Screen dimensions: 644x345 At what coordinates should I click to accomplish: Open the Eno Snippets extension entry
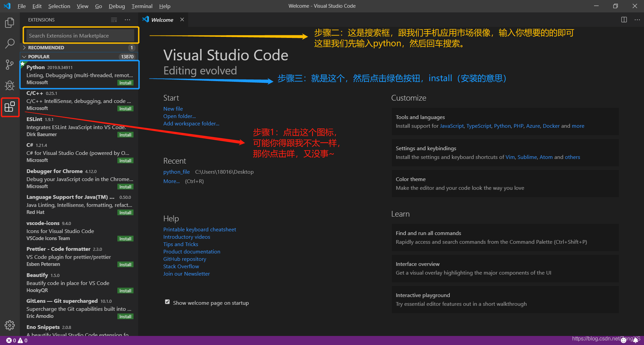tap(79, 329)
